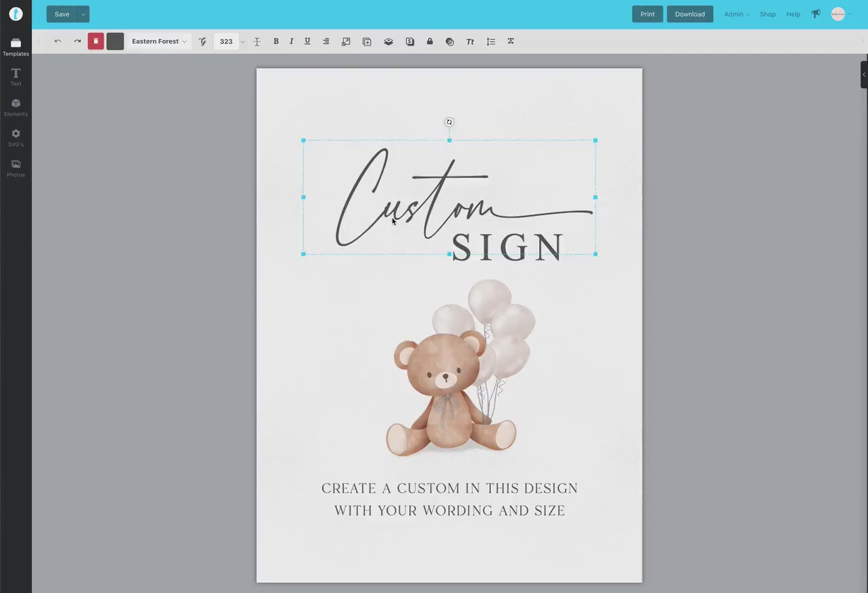
Task: Open the Help link
Action: [793, 14]
